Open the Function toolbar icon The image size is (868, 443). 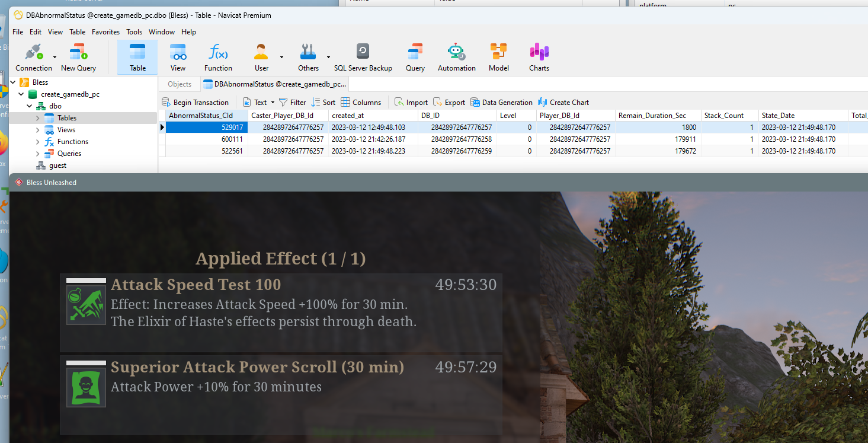tap(218, 58)
